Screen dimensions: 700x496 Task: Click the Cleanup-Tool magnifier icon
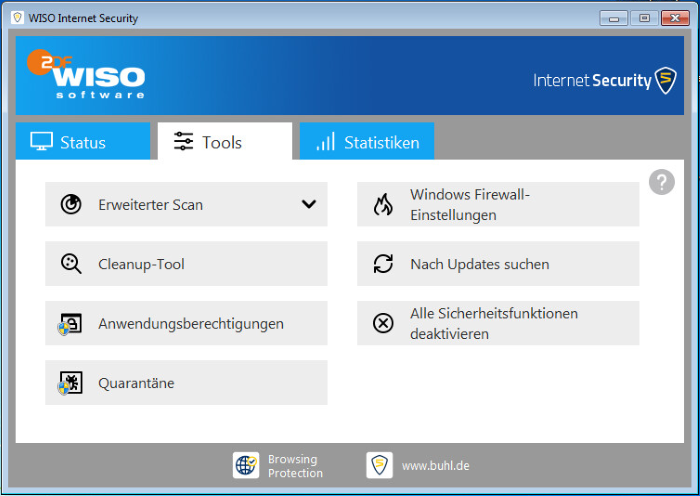click(x=71, y=264)
